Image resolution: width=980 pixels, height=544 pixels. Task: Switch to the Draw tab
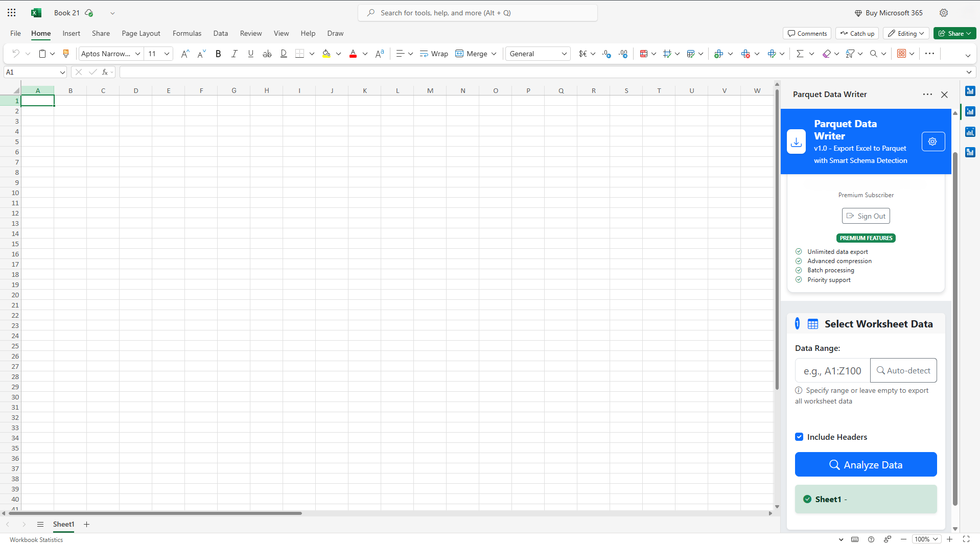[335, 33]
